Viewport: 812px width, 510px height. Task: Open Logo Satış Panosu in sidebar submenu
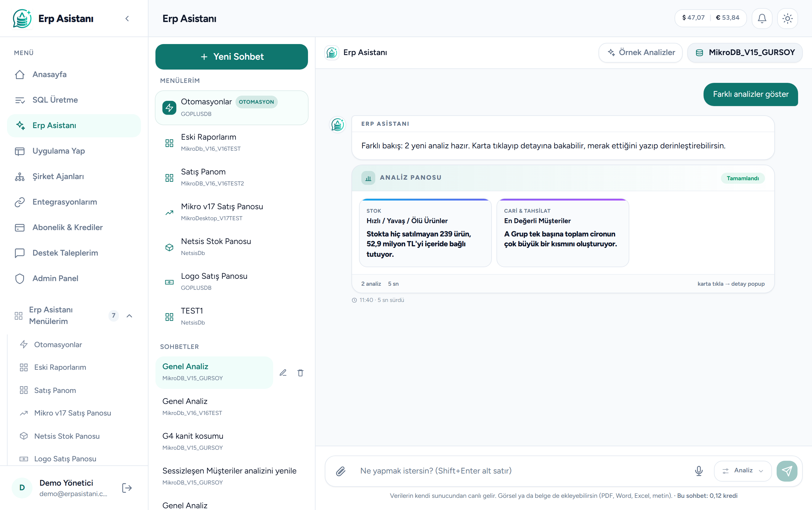click(x=77, y=459)
